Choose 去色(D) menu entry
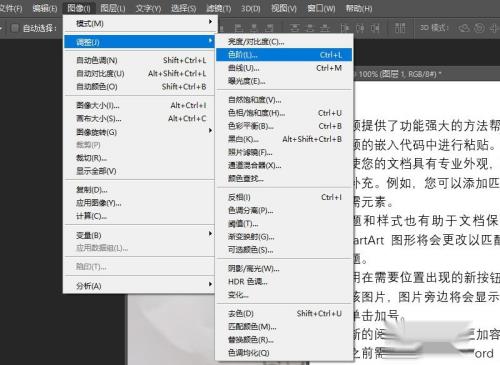Screen dimensions: 500x365 coord(284,313)
